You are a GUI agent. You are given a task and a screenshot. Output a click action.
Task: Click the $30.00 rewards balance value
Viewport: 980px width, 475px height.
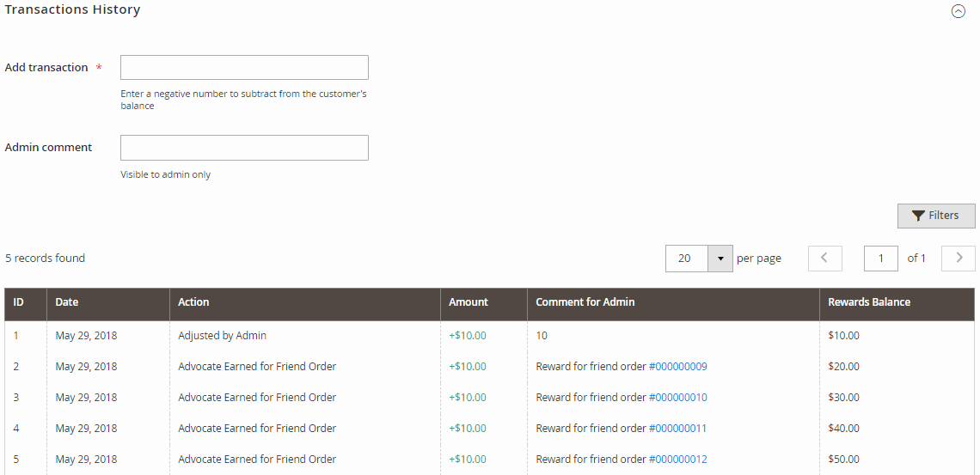pos(843,397)
